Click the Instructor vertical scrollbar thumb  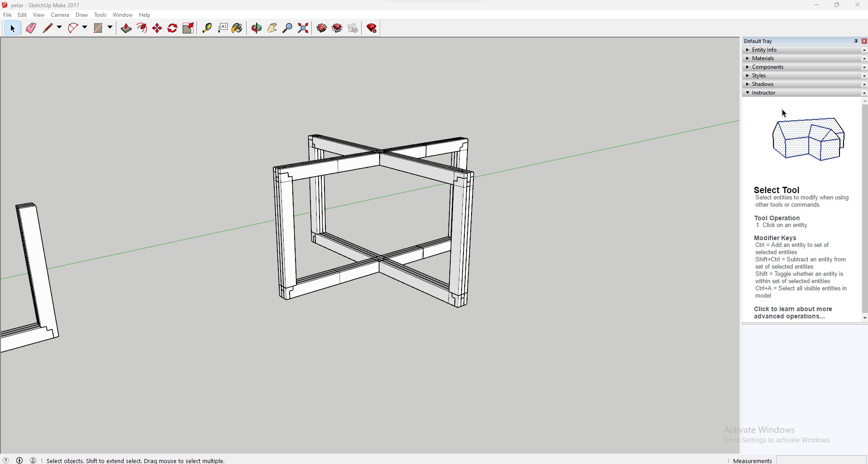(x=865, y=208)
